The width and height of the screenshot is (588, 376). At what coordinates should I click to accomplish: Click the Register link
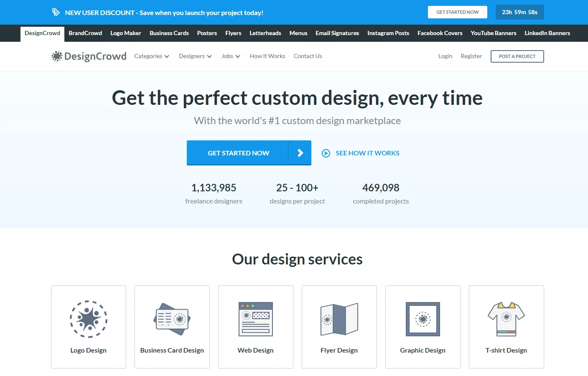coord(471,56)
